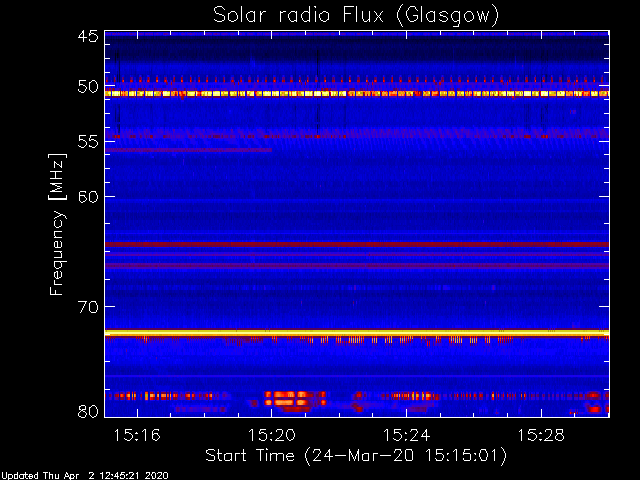
Task: Click the "Solar radio Flux (Glasgow)" title
Action: click(356, 16)
